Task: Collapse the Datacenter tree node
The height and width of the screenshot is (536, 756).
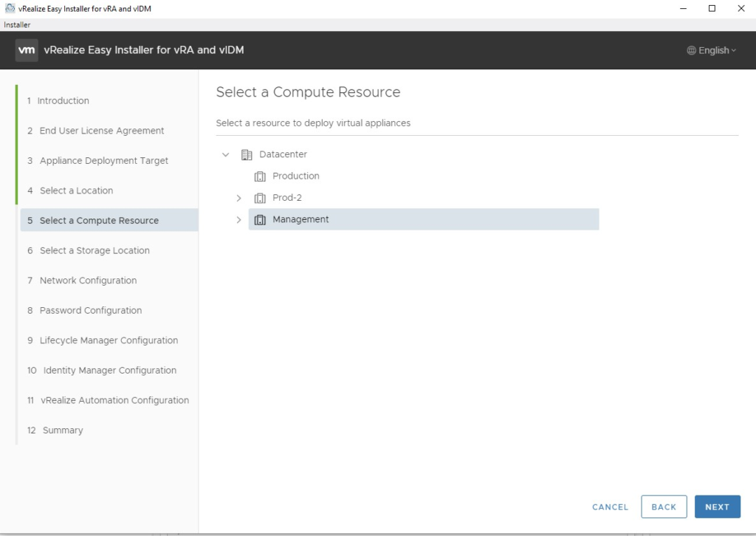Action: (x=225, y=155)
